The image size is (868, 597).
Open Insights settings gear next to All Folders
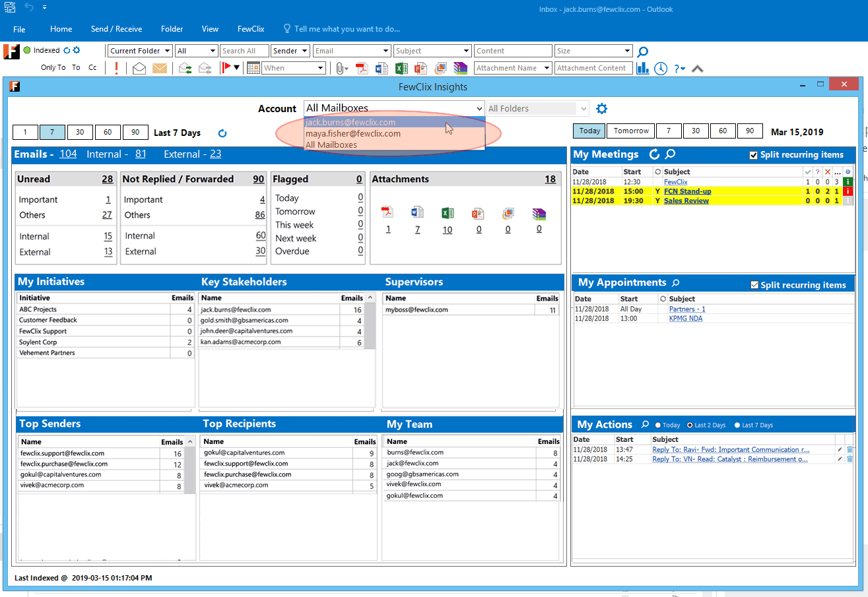[x=601, y=109]
